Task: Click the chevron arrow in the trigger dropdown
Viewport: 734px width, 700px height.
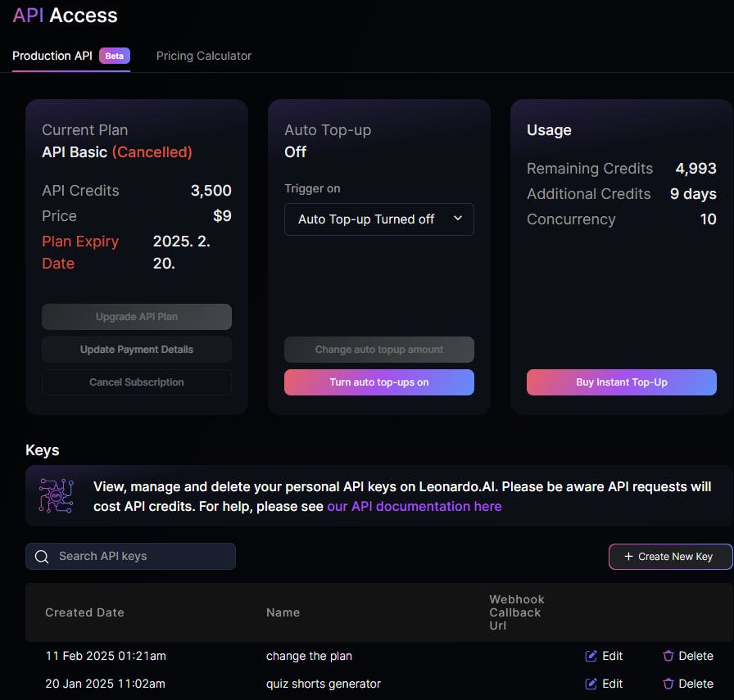Action: tap(458, 219)
